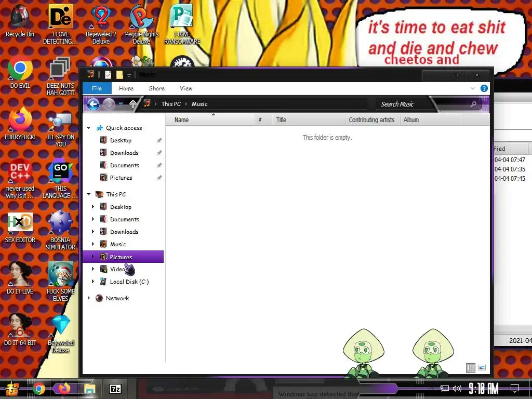Select Documents under Quick access

[125, 165]
